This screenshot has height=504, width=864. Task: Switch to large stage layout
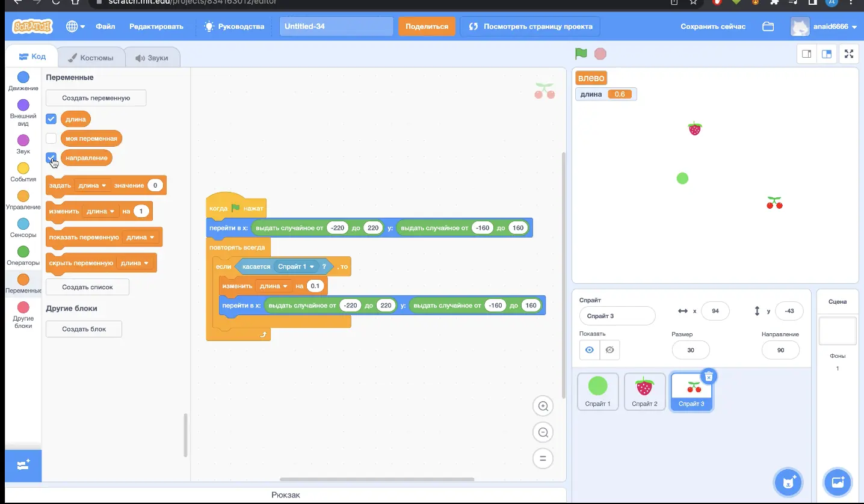tap(827, 54)
